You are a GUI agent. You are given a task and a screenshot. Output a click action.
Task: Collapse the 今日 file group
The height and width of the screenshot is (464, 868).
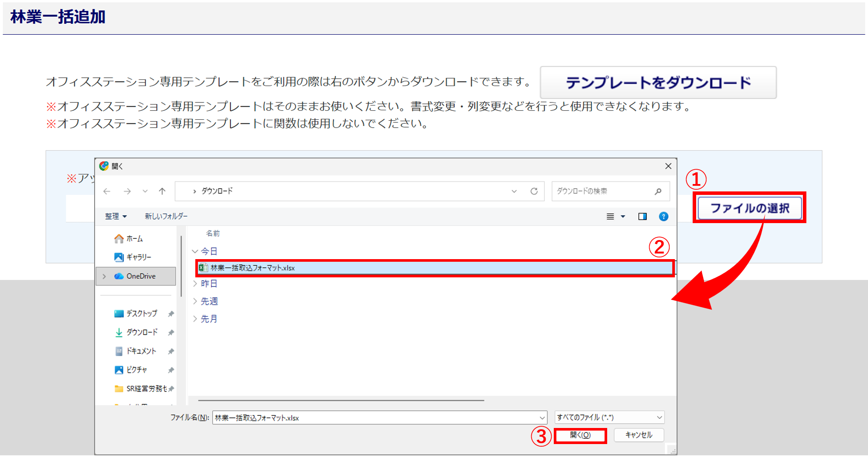pyautogui.click(x=195, y=251)
